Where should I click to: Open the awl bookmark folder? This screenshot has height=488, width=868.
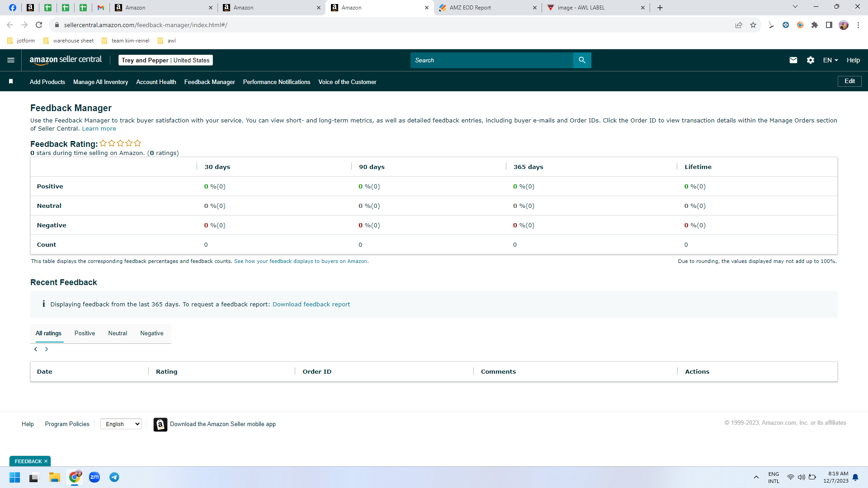point(166,41)
